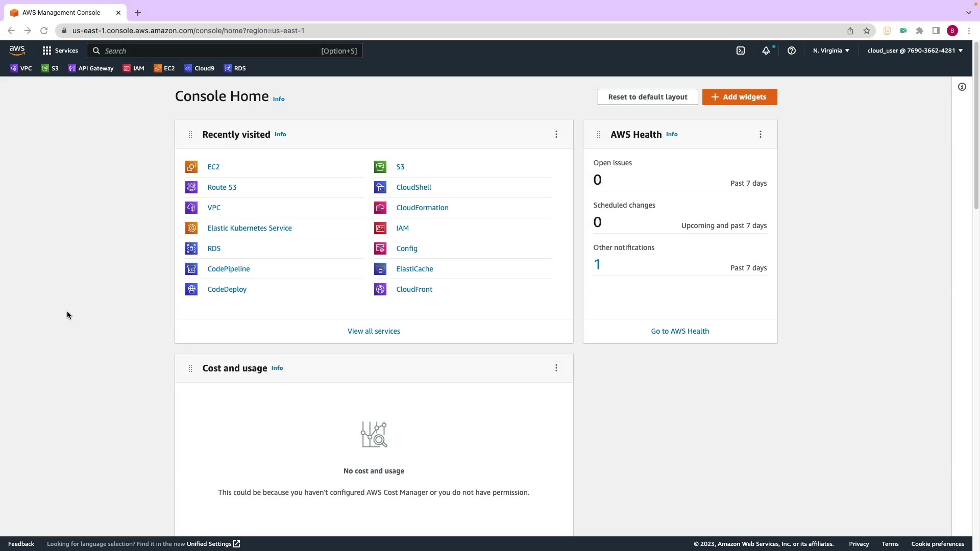
Task: Open the cloud_user account dropdown
Action: point(915,51)
